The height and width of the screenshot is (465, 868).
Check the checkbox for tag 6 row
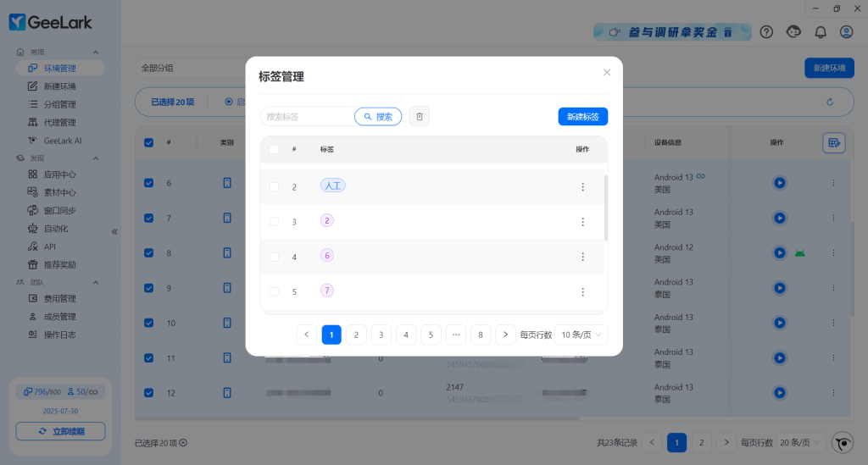coord(274,257)
